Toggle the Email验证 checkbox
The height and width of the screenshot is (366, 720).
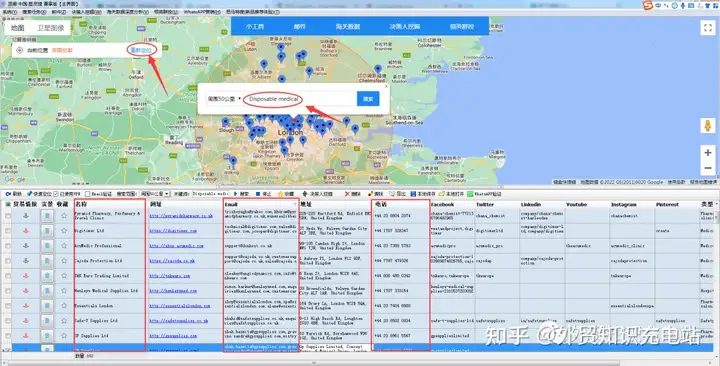(87, 194)
